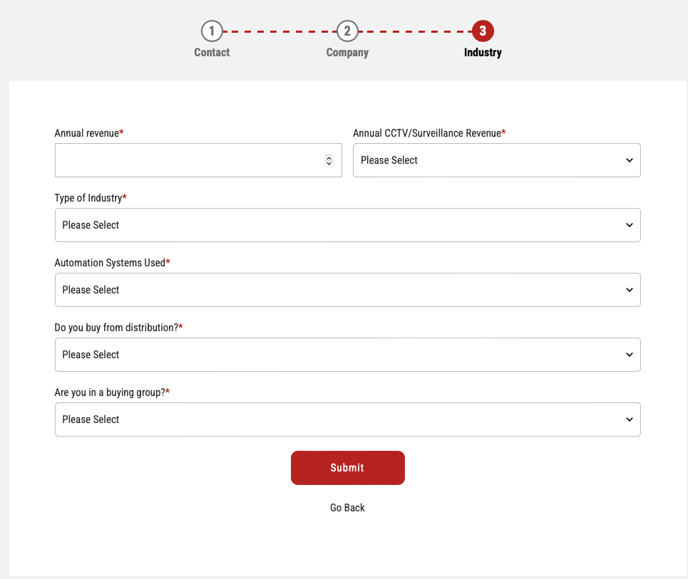Click chevron arrow in buy from distribution field

pyautogui.click(x=629, y=355)
